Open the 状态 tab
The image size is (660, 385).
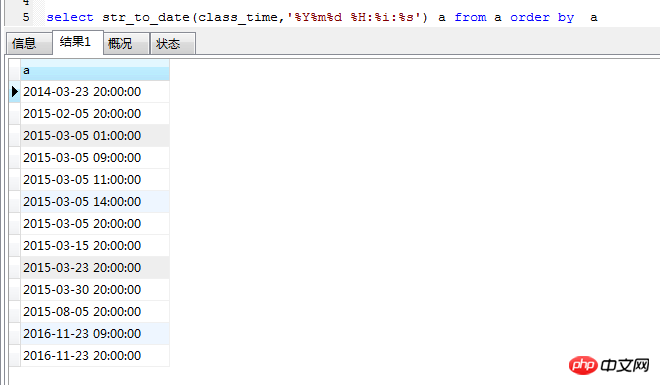click(173, 43)
